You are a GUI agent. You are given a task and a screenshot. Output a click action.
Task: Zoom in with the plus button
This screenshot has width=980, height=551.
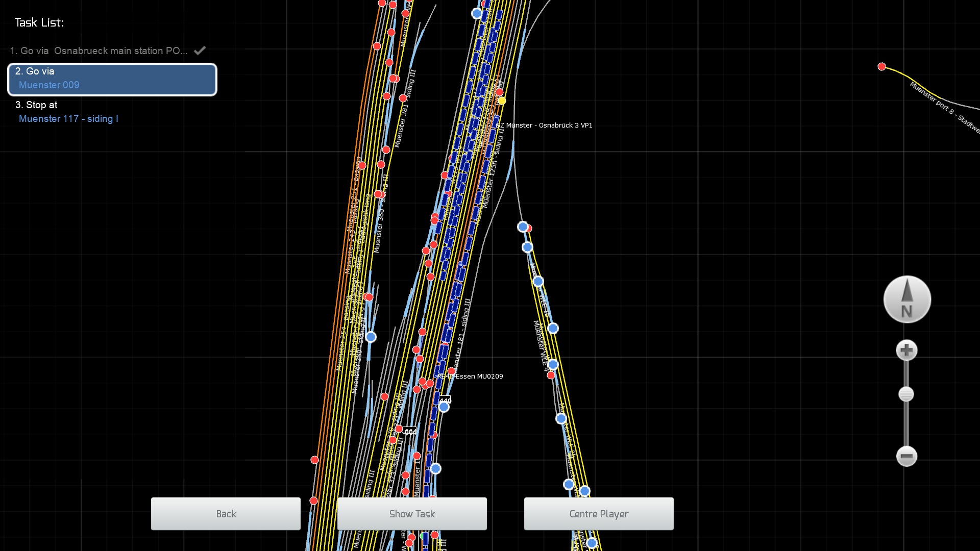pyautogui.click(x=906, y=350)
